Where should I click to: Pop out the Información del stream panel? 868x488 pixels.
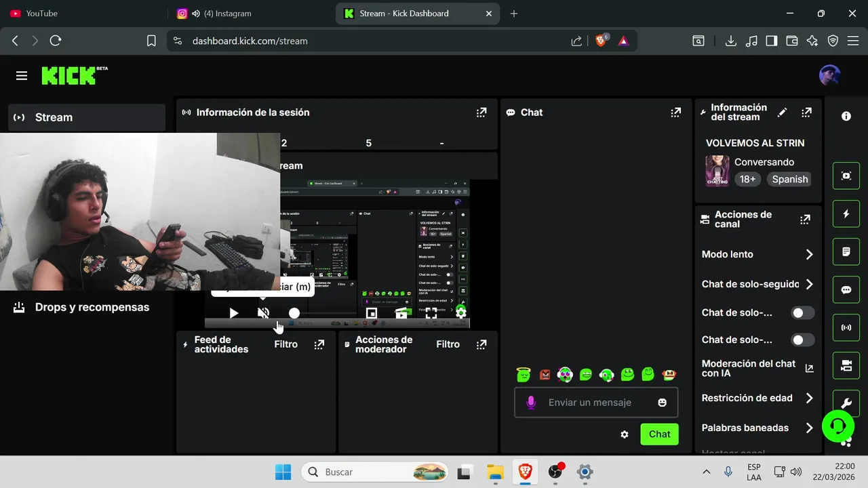pos(806,113)
